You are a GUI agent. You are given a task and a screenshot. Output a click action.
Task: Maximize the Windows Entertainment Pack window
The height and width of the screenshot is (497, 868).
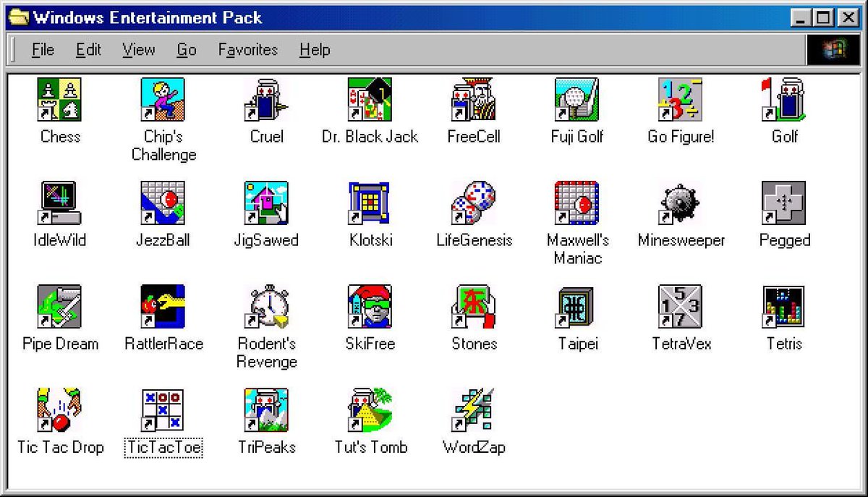[823, 17]
